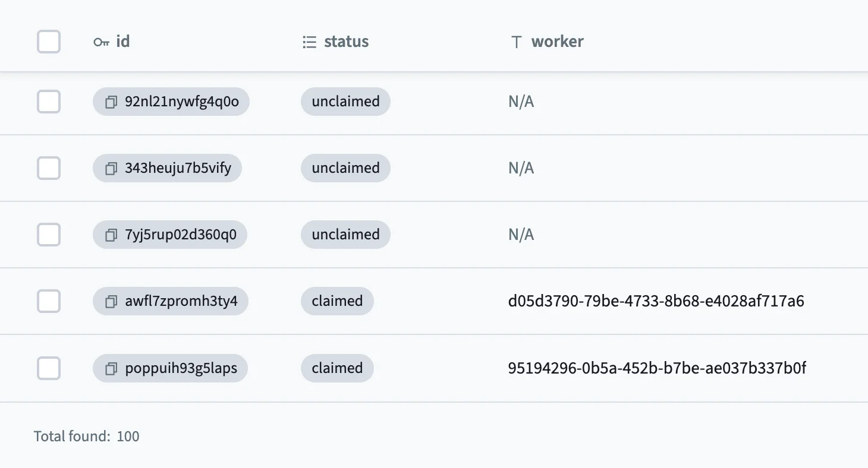This screenshot has width=868, height=468.
Task: Tick the checkbox for row poppuih93g5laps
Action: point(49,368)
